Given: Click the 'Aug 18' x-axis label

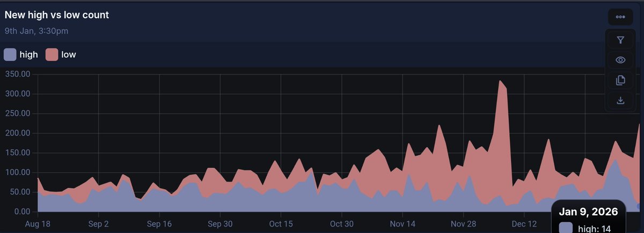Looking at the screenshot, I should 38,223.
